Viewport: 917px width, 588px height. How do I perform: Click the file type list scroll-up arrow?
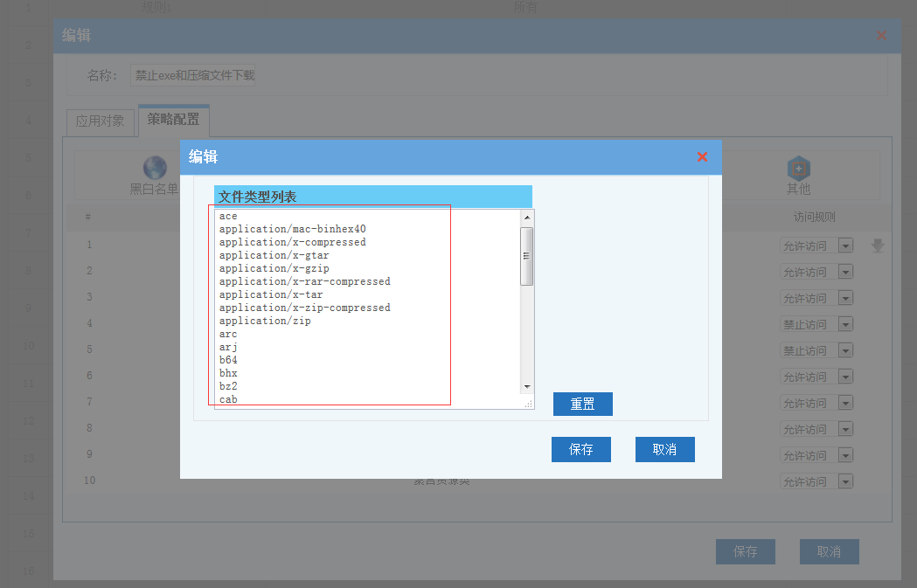527,217
